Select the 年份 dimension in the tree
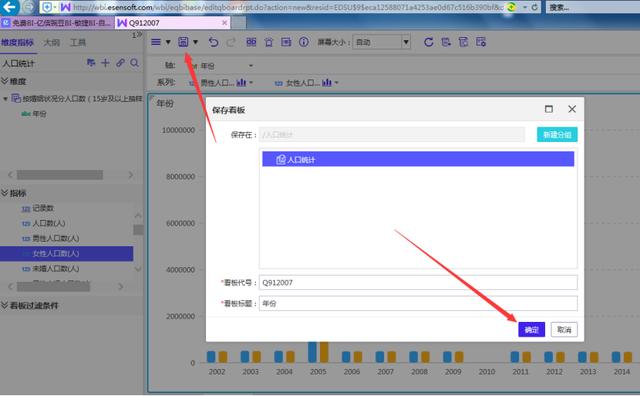The image size is (640, 396). pos(40,113)
